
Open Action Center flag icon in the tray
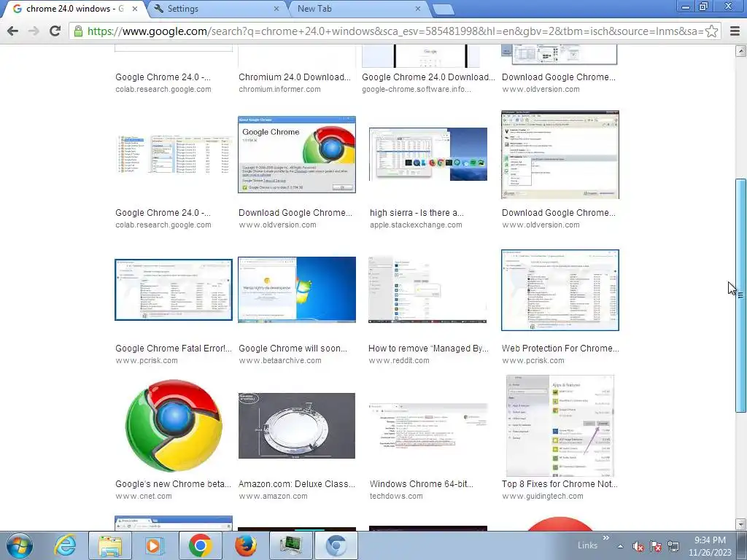coord(656,546)
